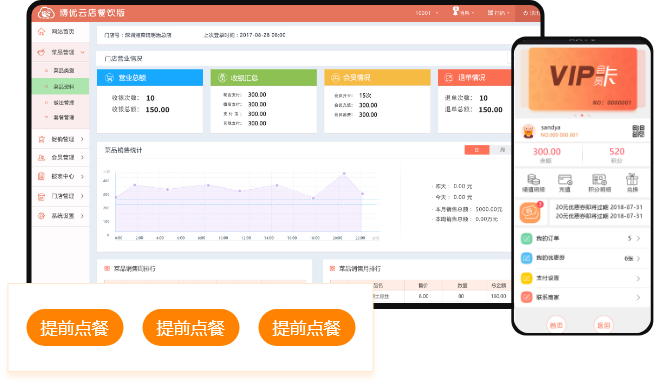Open the home icon in the sidebar
The height and width of the screenshot is (385, 654).
coord(41,32)
